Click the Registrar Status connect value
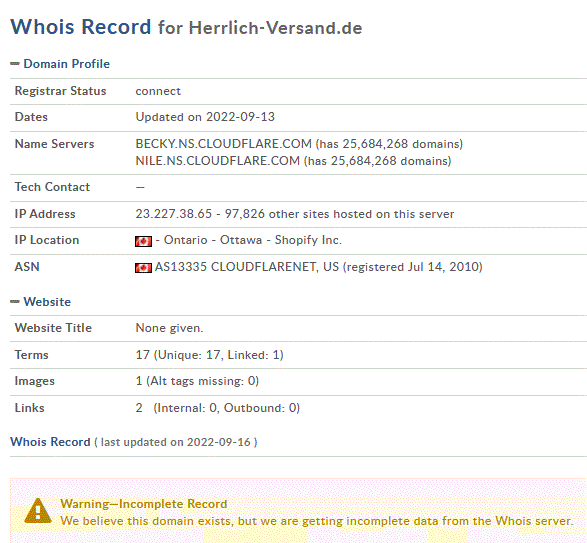This screenshot has width=587, height=543. (158, 91)
